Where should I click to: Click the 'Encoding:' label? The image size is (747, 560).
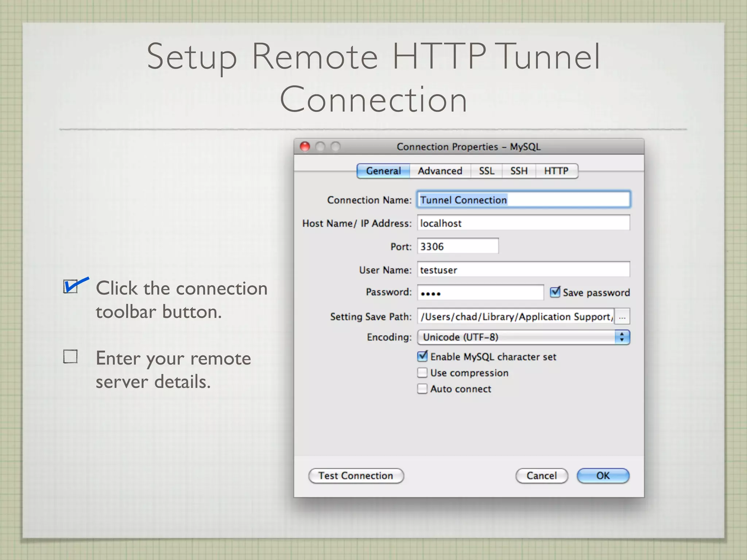tap(389, 337)
